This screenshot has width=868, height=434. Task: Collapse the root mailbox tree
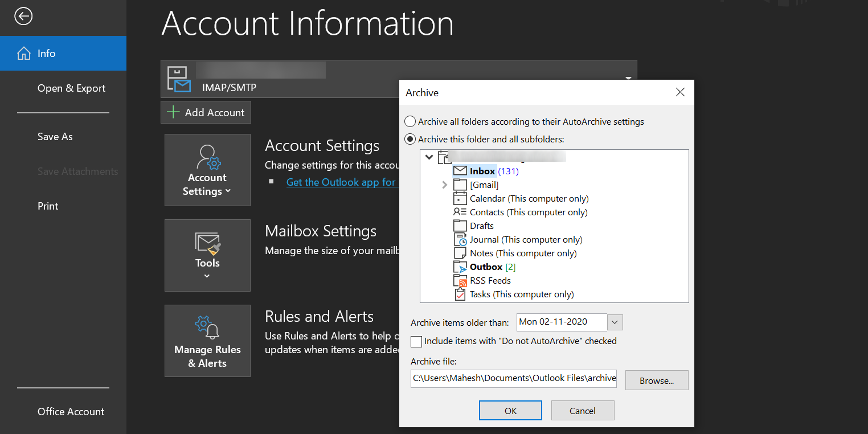pyautogui.click(x=429, y=157)
